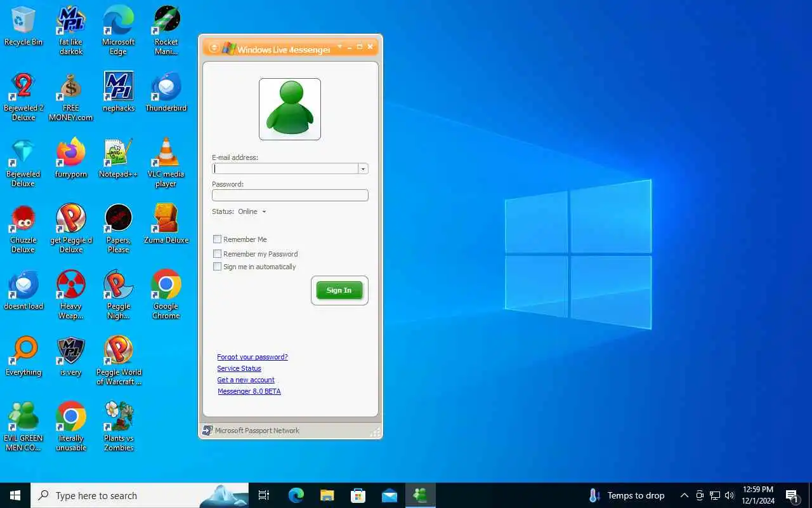
Task: Open the Mail app on the taskbar
Action: point(389,495)
